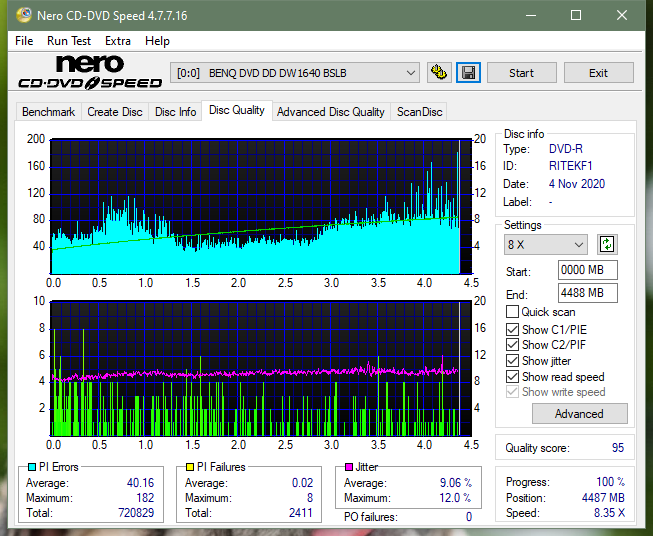Click the PO failures count 0
This screenshot has width=653, height=536.
click(x=469, y=517)
